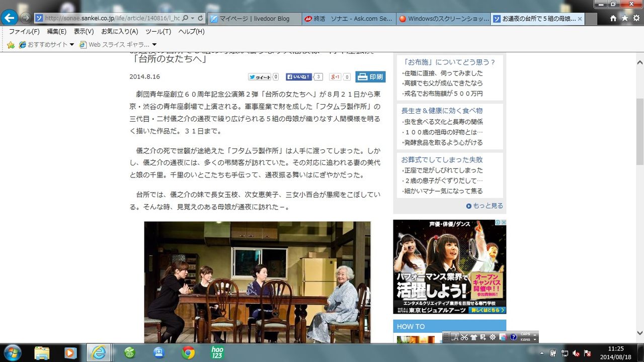
Task: Click the scissors icon on IME toolbar
Action: tap(464, 337)
